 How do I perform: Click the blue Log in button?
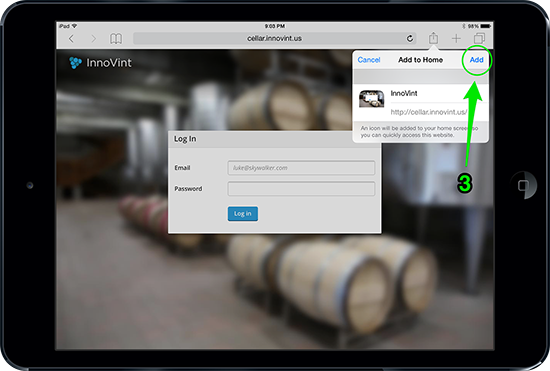click(243, 214)
